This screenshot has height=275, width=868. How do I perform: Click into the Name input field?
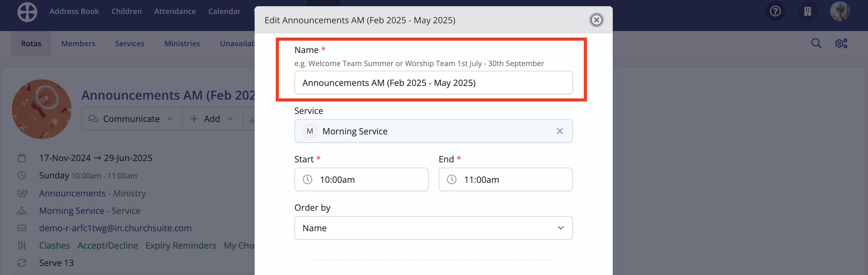tap(433, 83)
